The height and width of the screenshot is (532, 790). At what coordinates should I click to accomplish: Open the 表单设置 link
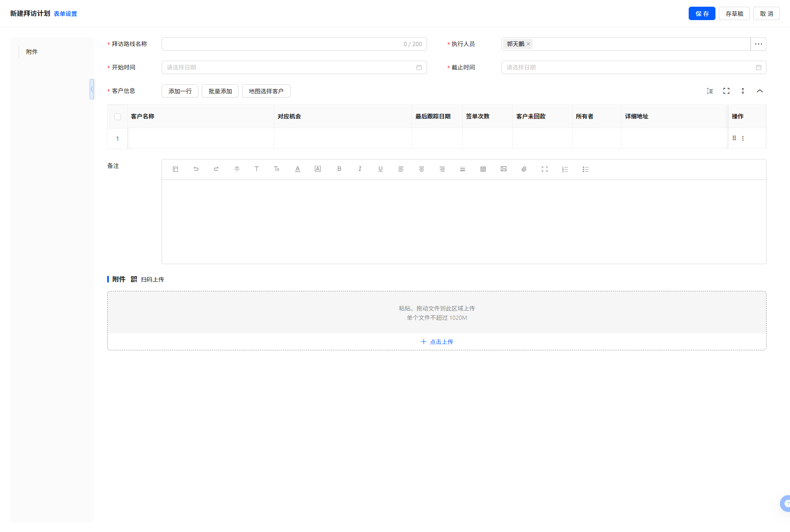65,14
